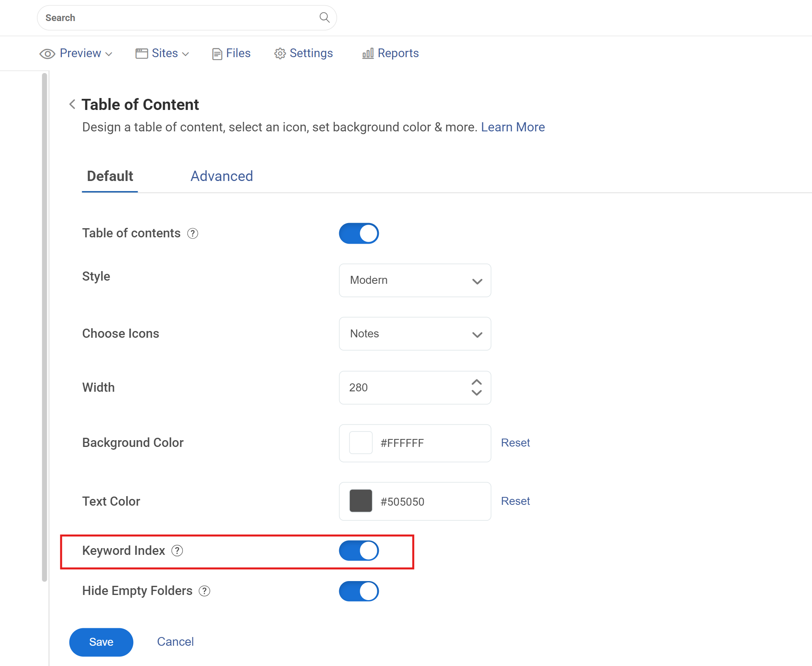This screenshot has width=812, height=666.
Task: Turn off the Keyword Index switch
Action: (359, 551)
